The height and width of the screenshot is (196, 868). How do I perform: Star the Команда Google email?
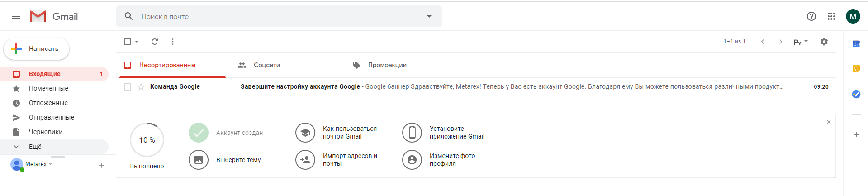[141, 87]
